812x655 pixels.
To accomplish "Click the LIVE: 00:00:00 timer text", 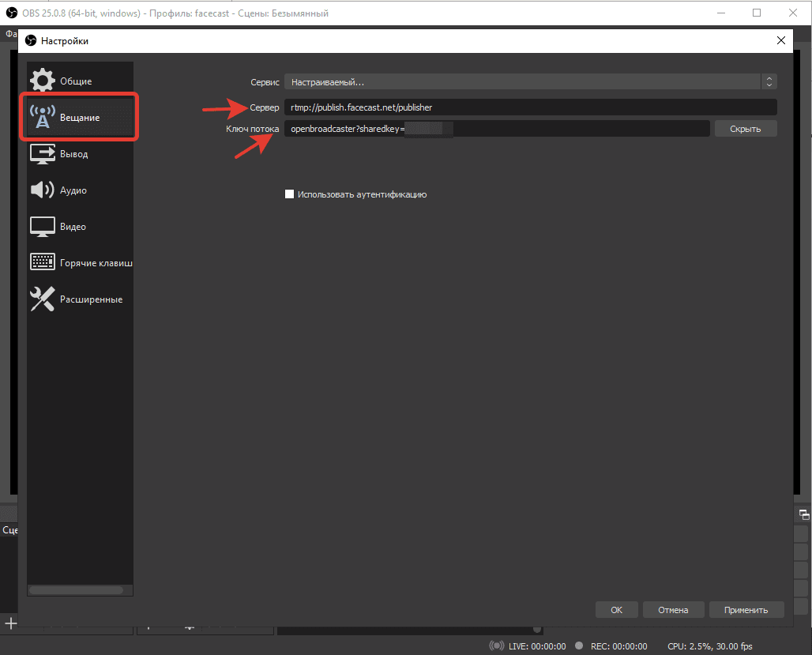I will 537,646.
